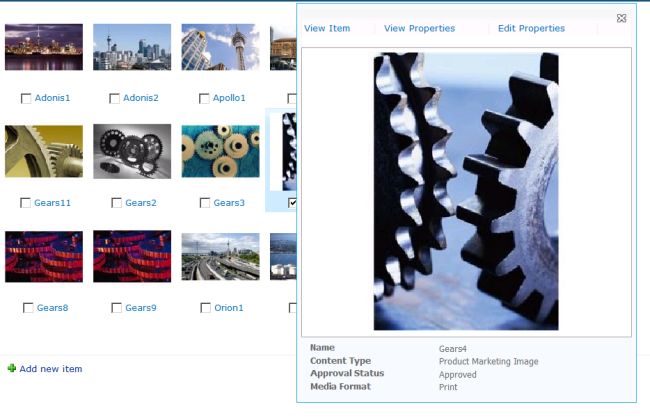Screen dimensions: 650x418
Task: Select the Gears3 checkbox
Action: (205, 203)
